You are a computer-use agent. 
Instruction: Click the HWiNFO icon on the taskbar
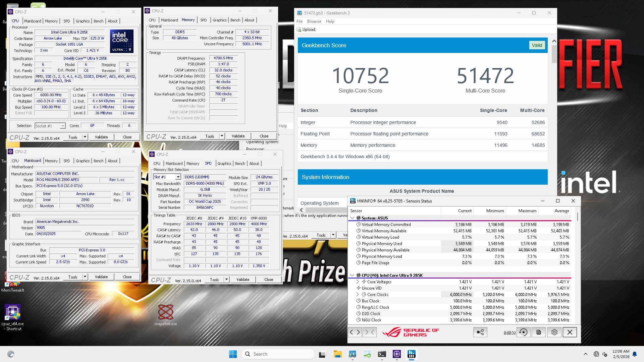pyautogui.click(x=412, y=354)
